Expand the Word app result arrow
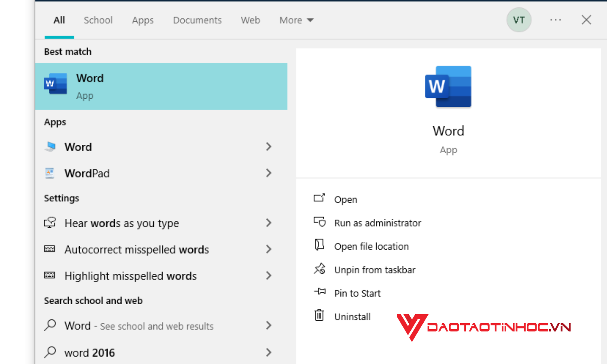Image resolution: width=607 pixels, height=364 pixels. (x=269, y=147)
